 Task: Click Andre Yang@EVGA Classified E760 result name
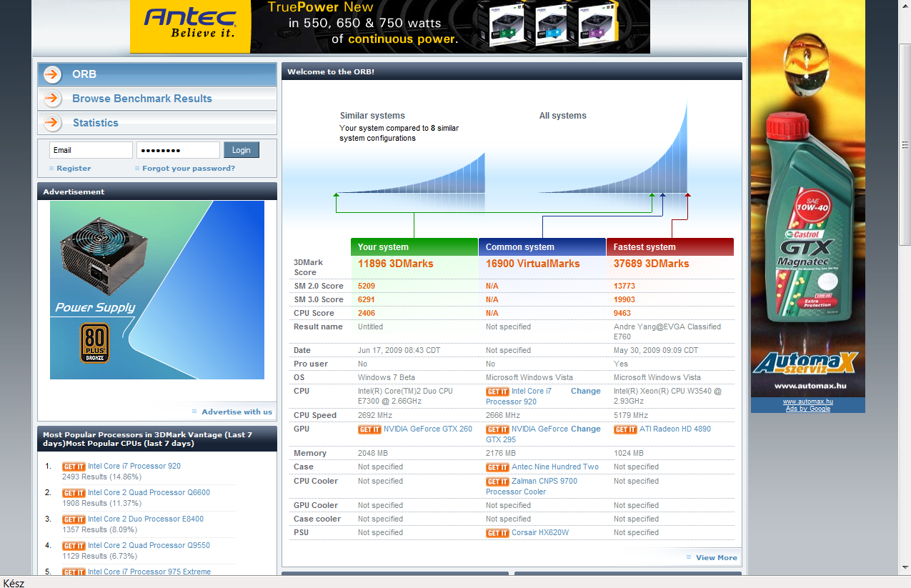tap(667, 332)
